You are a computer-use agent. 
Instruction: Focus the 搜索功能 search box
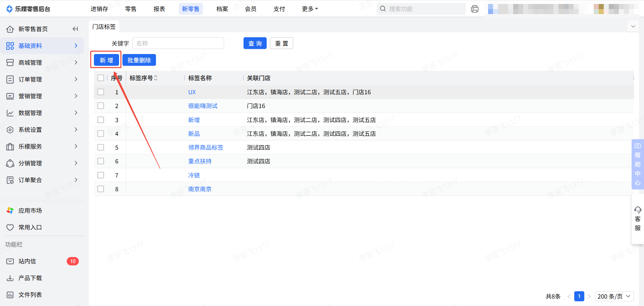pyautogui.click(x=421, y=9)
